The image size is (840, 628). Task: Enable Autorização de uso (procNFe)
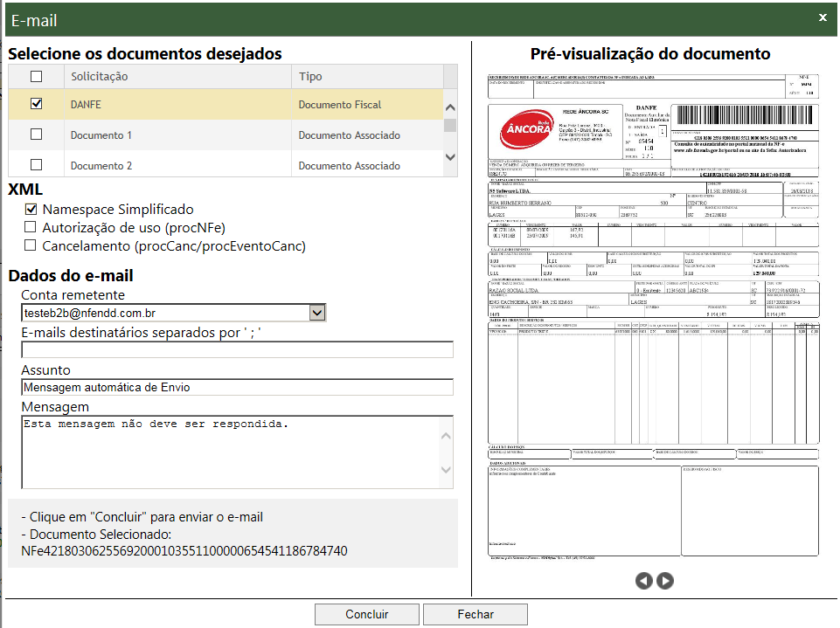coord(31,228)
